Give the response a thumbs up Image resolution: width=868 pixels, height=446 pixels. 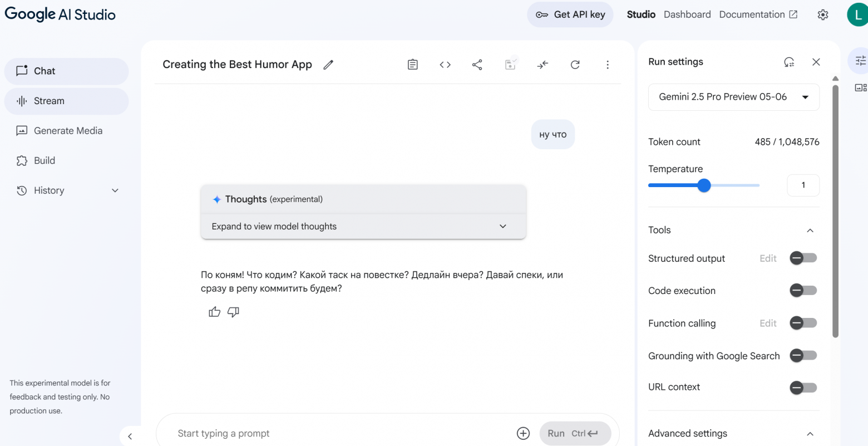point(214,312)
